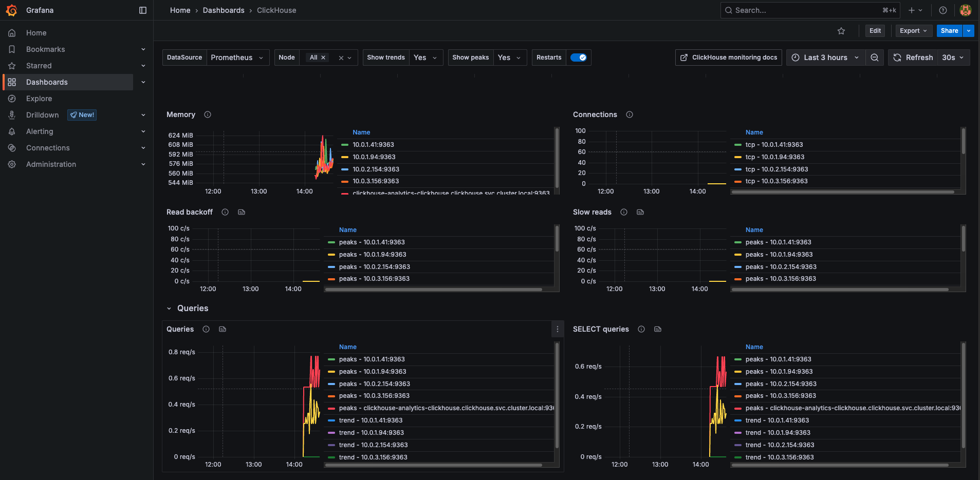Open Queries panel links icon

pyautogui.click(x=223, y=329)
